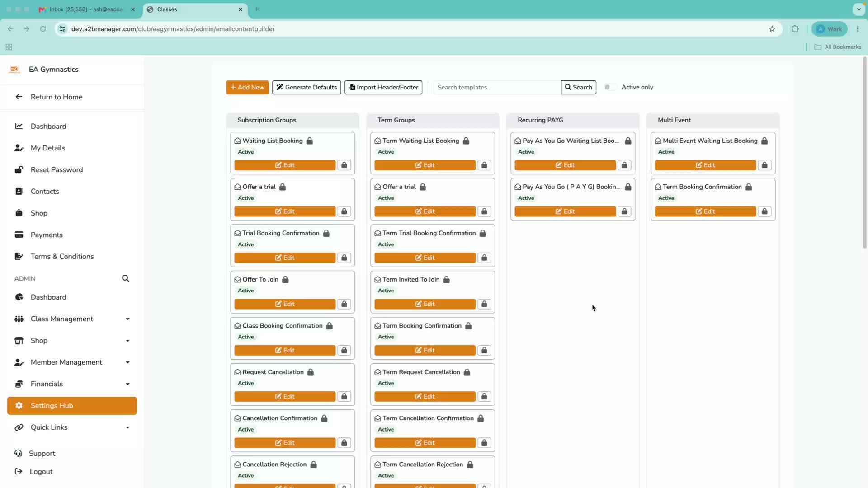Viewport: 868px width, 488px height.
Task: Click lock toggle on Multi Event Waiting List card
Action: tap(764, 165)
